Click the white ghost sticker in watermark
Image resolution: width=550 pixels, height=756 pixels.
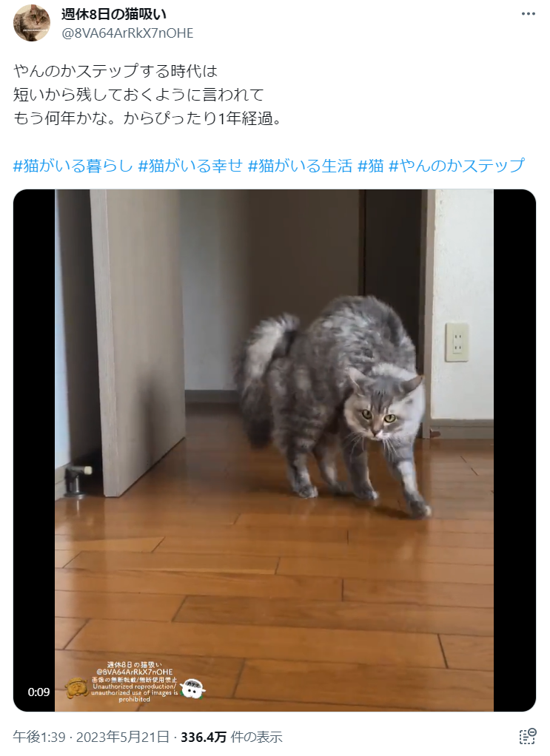tap(193, 689)
